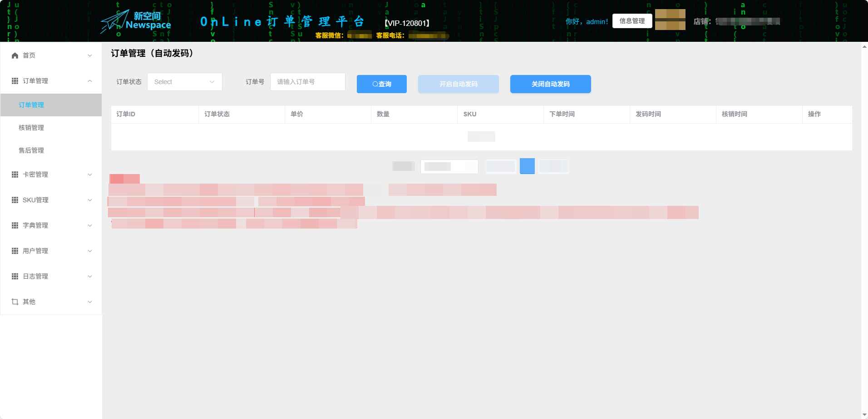
Task: Click the grid icon beside SKU管理
Action: [14, 200]
